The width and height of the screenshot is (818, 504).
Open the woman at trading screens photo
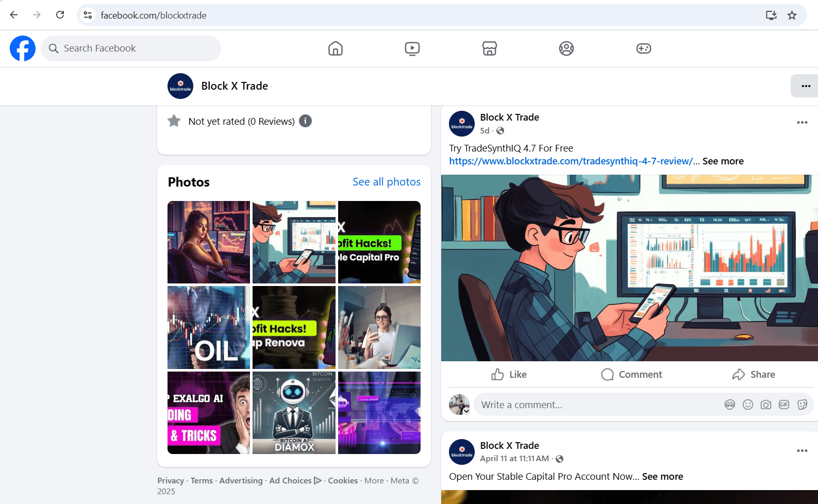coord(209,242)
